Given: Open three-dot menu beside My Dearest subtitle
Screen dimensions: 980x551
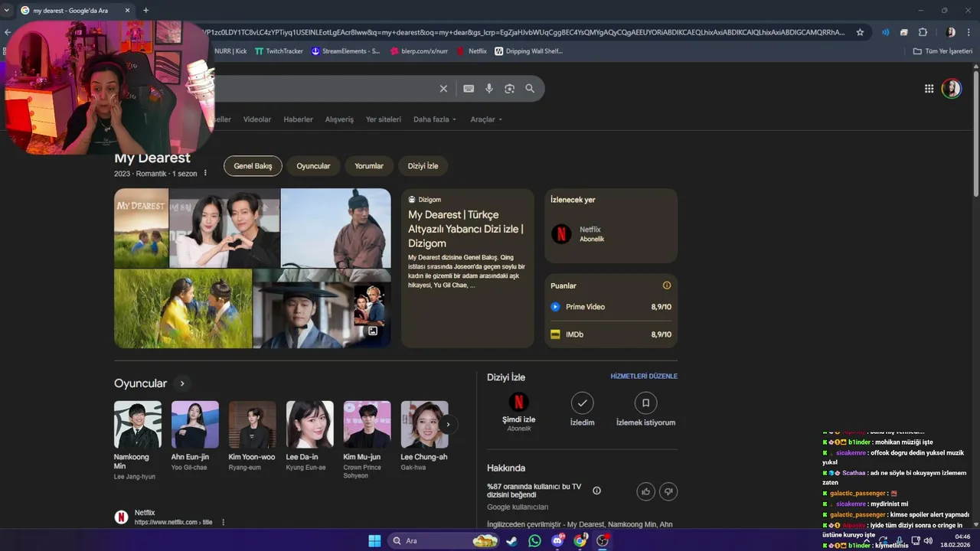Looking at the screenshot, I should (x=205, y=174).
